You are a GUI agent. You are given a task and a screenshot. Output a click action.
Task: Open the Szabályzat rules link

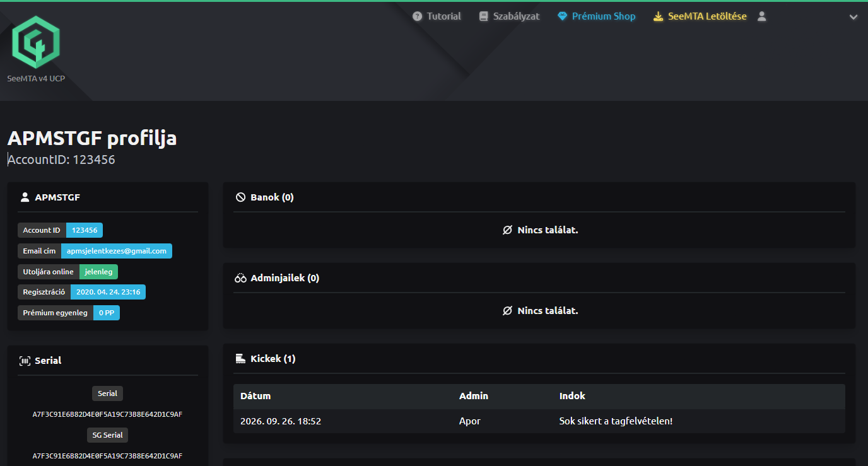pyautogui.click(x=509, y=16)
